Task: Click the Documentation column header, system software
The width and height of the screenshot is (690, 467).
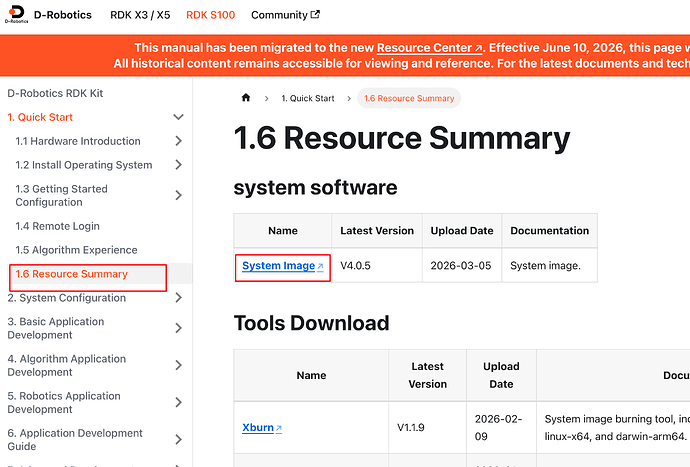Action: tap(550, 231)
